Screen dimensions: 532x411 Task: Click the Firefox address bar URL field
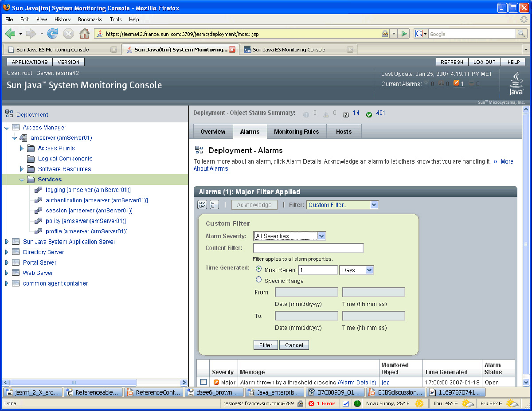coord(239,34)
